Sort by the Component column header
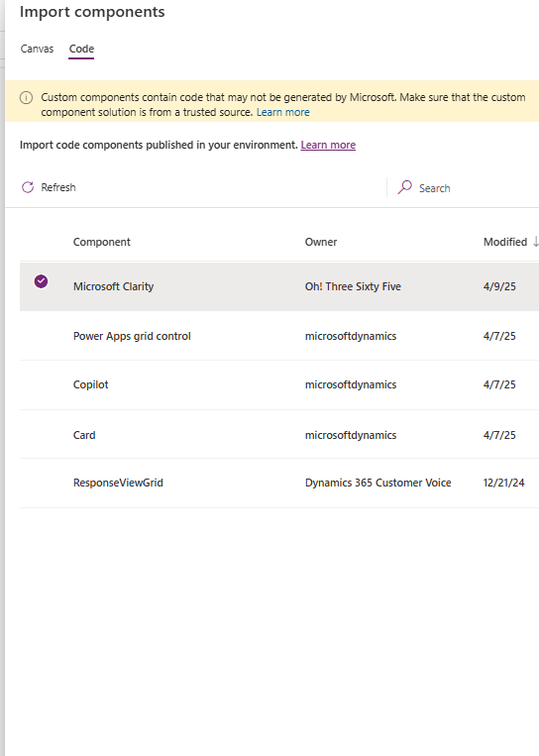 click(102, 242)
